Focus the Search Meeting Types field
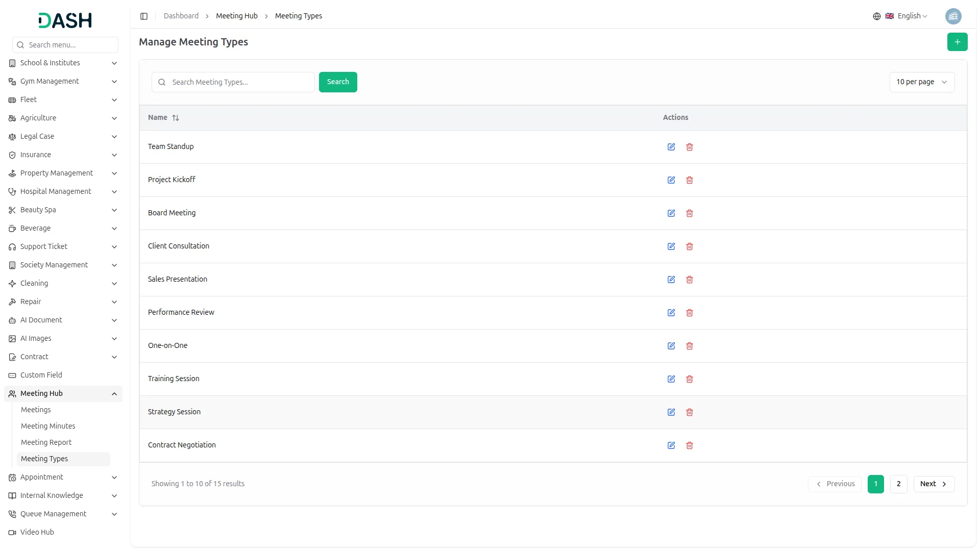980x551 pixels. click(240, 82)
